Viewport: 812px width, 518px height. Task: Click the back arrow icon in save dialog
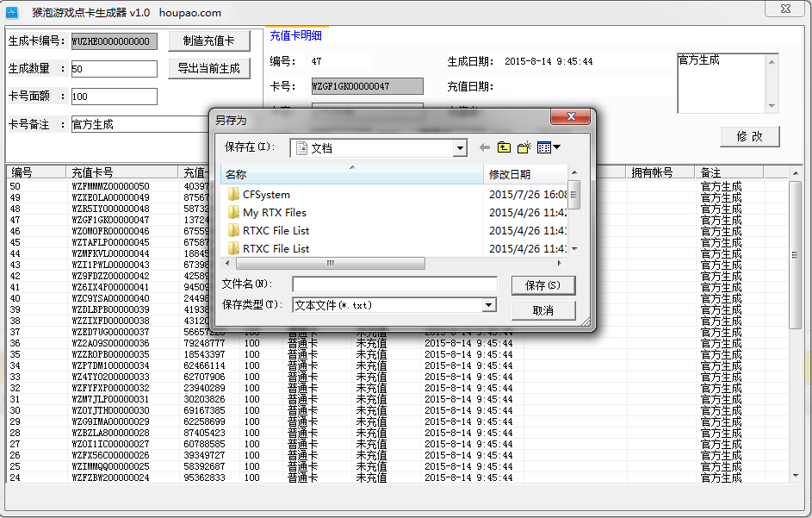click(485, 147)
